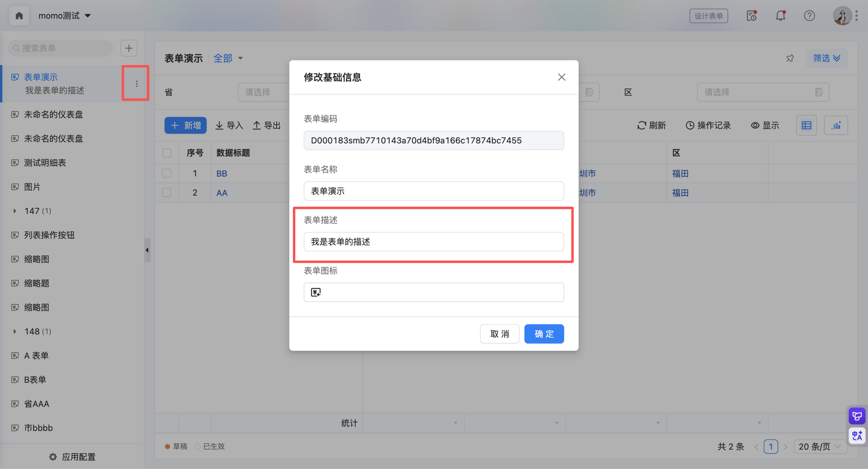Screen dimensions: 868x469
Task: Open 测试明细表 in the sidebar
Action: 45,163
